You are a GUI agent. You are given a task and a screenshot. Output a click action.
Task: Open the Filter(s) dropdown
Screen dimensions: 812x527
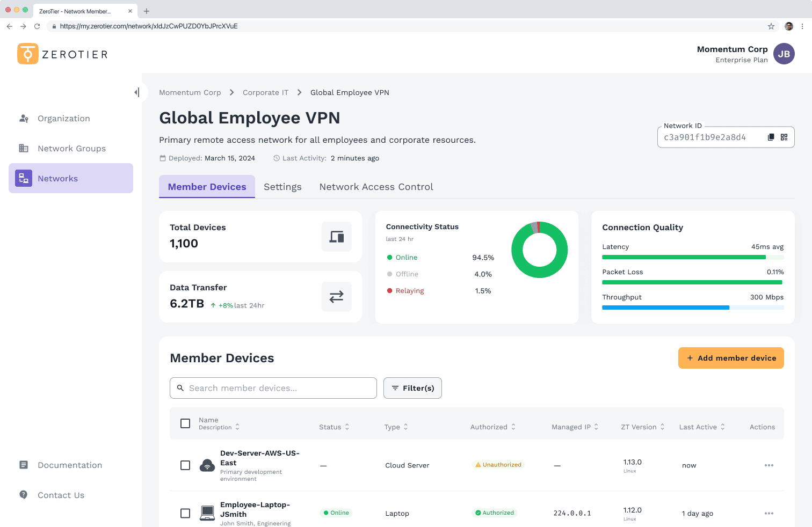coord(412,388)
